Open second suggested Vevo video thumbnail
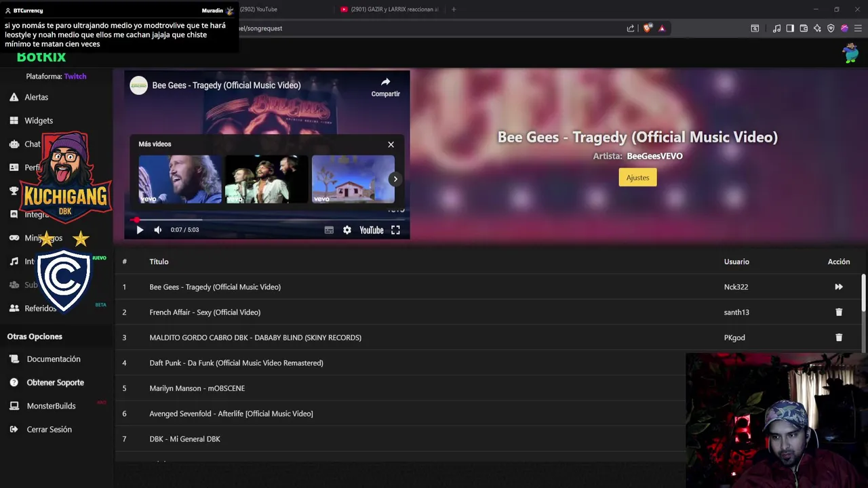 (267, 179)
